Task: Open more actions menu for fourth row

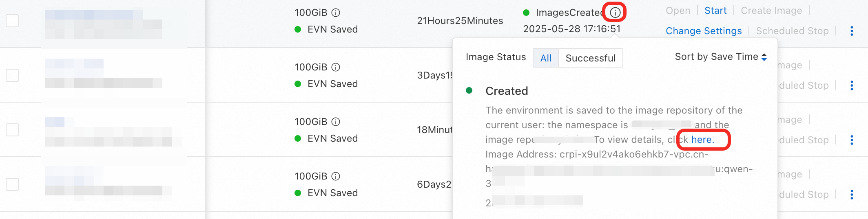Action: coord(852,195)
